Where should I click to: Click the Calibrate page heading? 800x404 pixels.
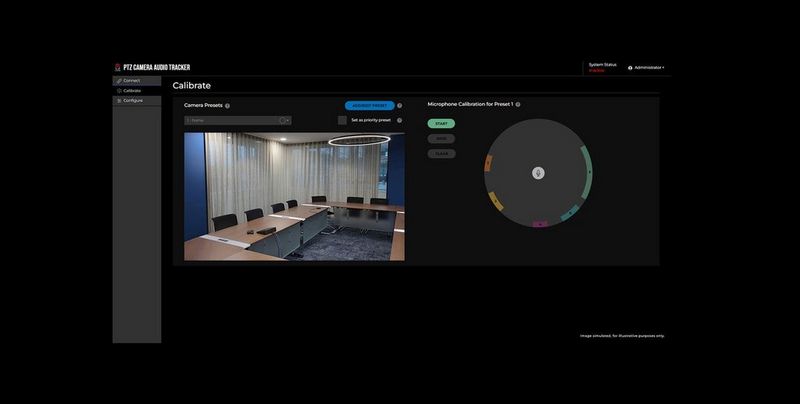191,86
